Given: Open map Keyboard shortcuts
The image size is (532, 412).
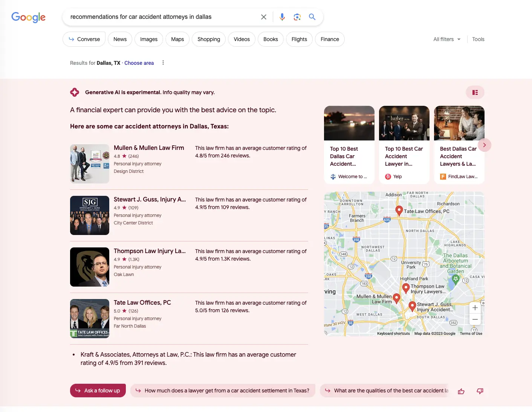Looking at the screenshot, I should coord(393,333).
